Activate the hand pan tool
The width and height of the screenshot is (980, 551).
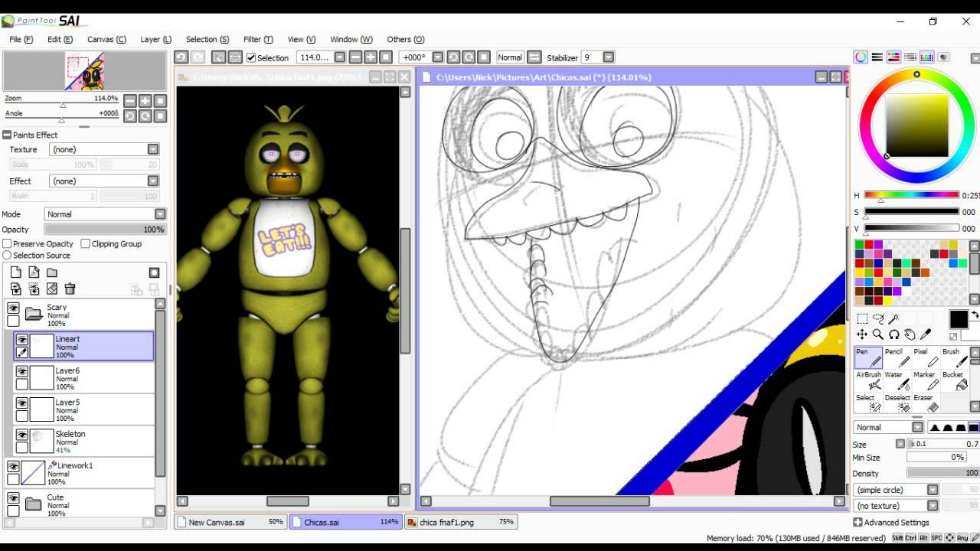click(x=910, y=334)
